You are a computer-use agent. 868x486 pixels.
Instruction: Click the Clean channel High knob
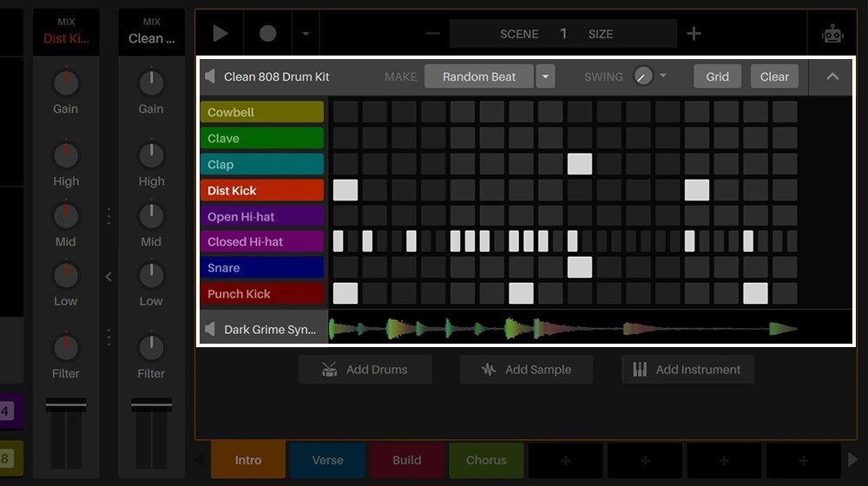click(151, 155)
